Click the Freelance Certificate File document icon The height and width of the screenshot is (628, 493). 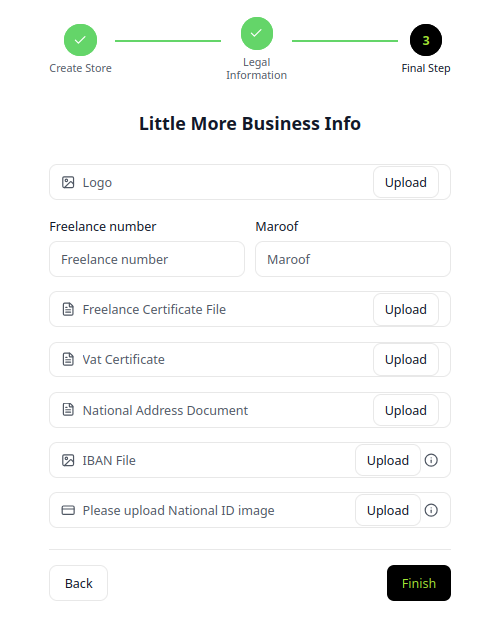[x=68, y=309]
